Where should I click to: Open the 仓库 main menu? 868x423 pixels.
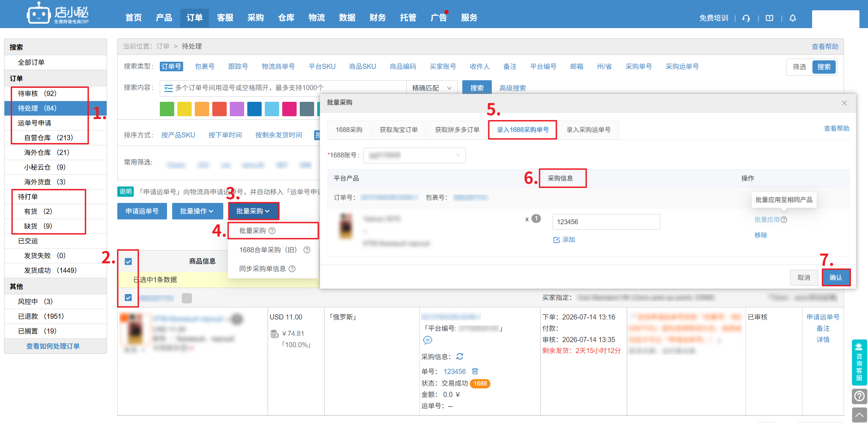click(286, 18)
